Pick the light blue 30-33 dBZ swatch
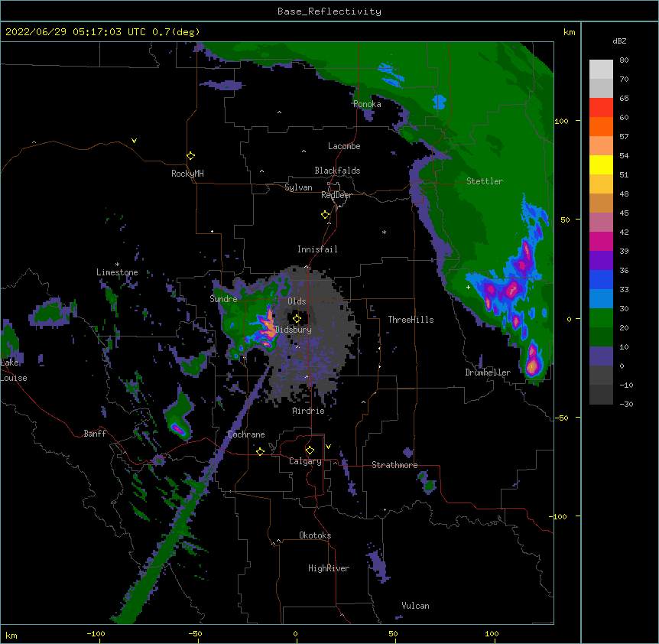The image size is (659, 644). point(601,299)
